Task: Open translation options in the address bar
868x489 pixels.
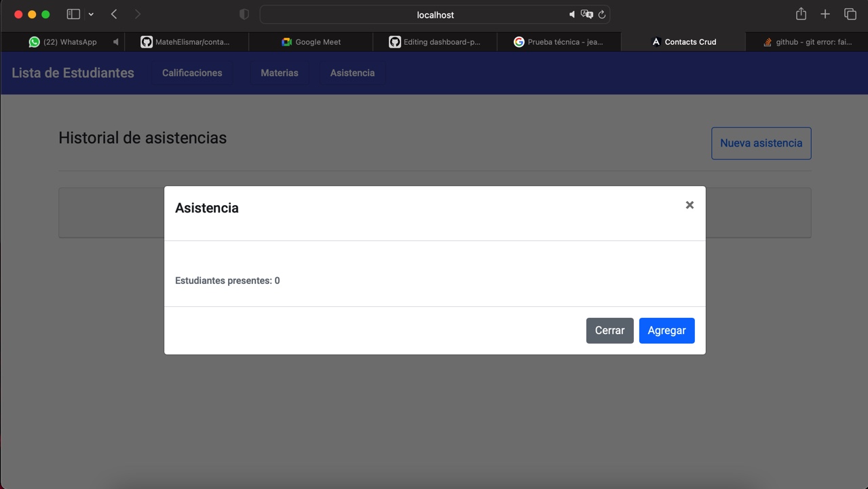Action: tap(587, 14)
